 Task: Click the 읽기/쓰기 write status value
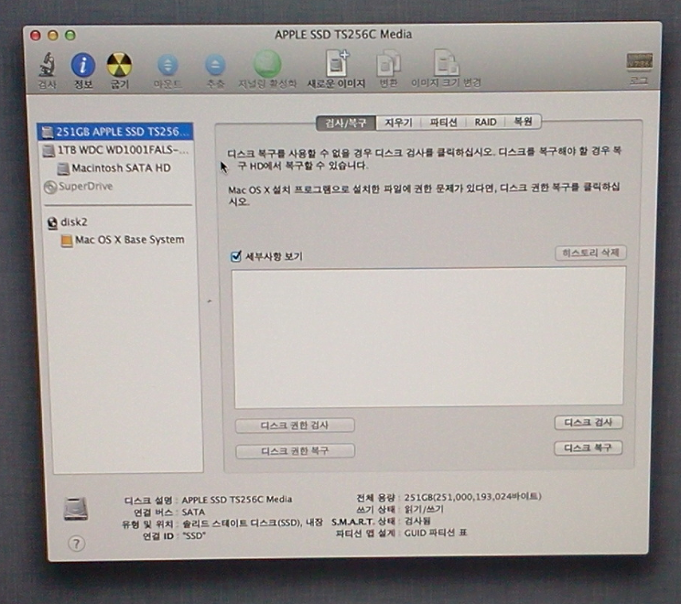pyautogui.click(x=424, y=509)
